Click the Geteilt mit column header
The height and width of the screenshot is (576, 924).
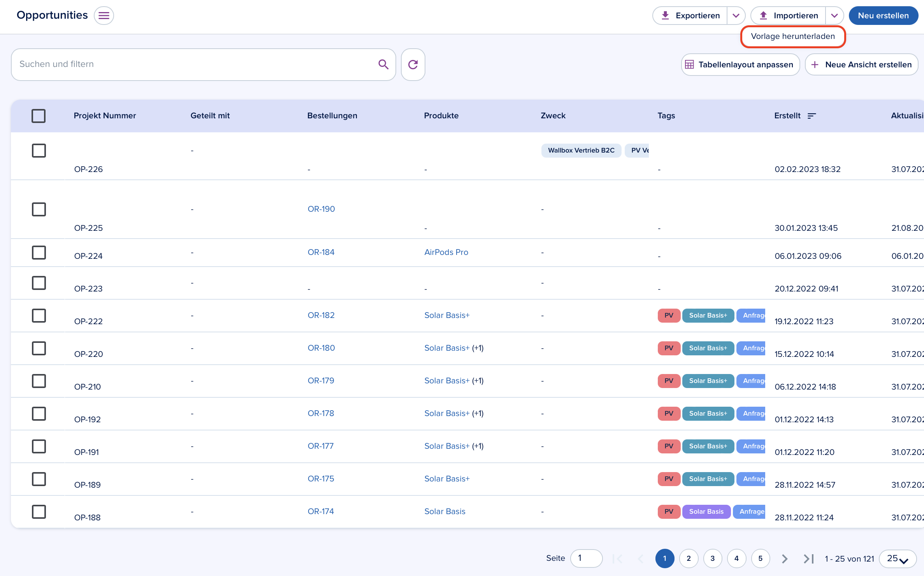[x=210, y=116]
